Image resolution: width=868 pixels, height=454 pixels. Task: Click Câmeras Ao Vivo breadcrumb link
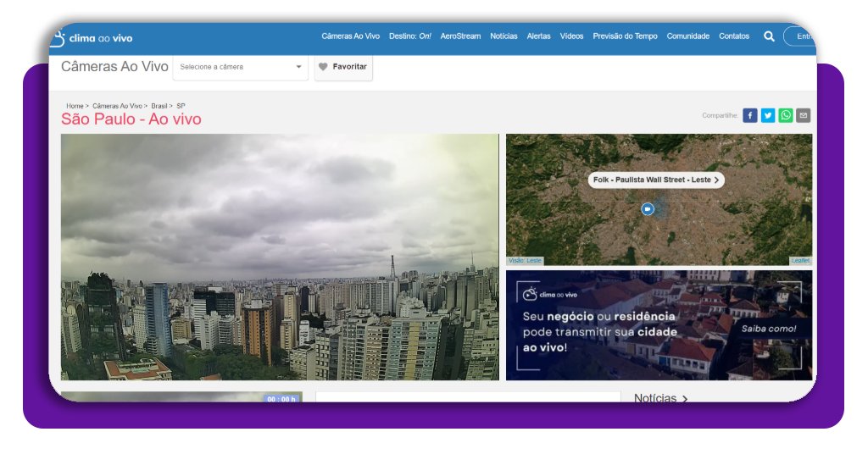pos(117,106)
